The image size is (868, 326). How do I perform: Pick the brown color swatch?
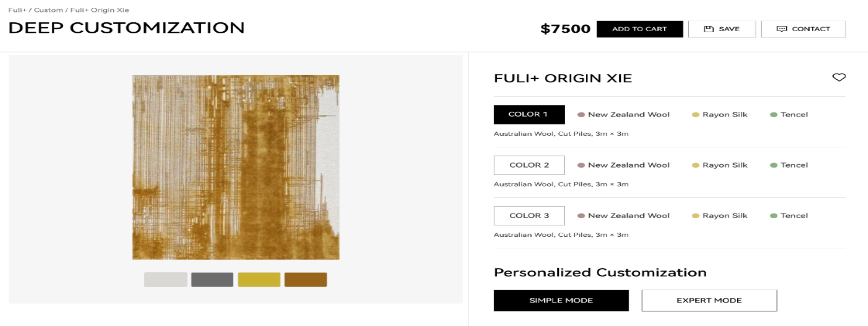306,279
